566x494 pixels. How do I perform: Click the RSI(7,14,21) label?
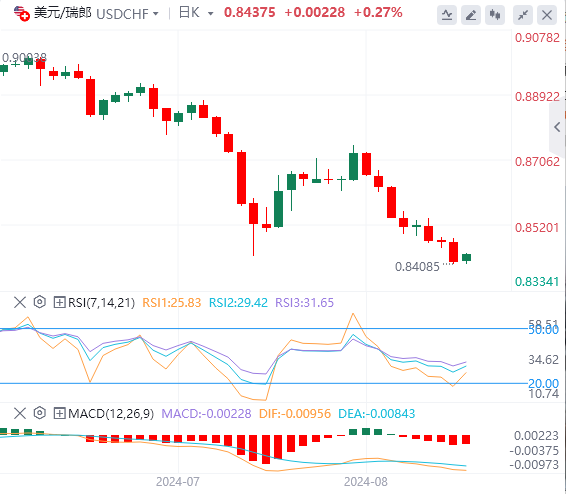pyautogui.click(x=101, y=302)
